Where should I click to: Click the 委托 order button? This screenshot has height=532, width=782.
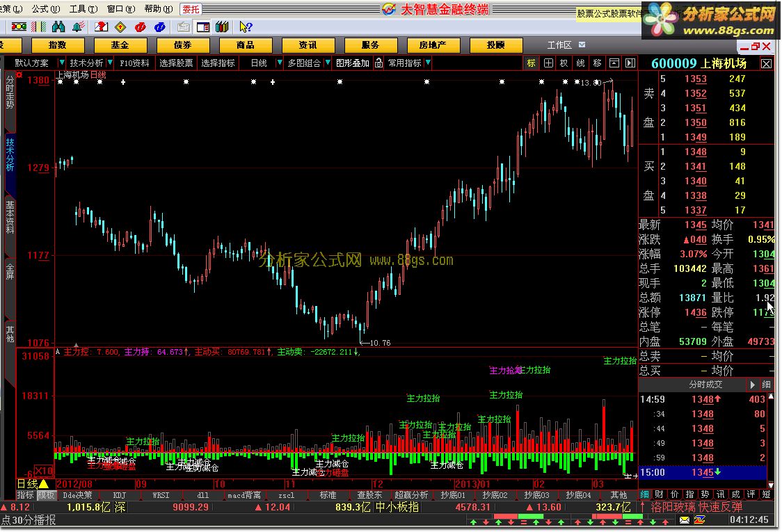(191, 9)
